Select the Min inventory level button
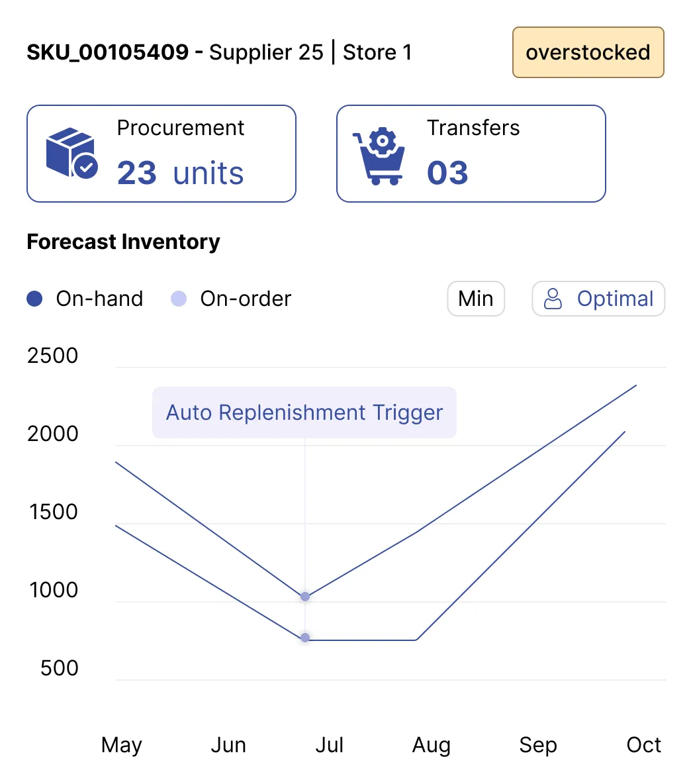Image resolution: width=691 pixels, height=784 pixels. (476, 299)
